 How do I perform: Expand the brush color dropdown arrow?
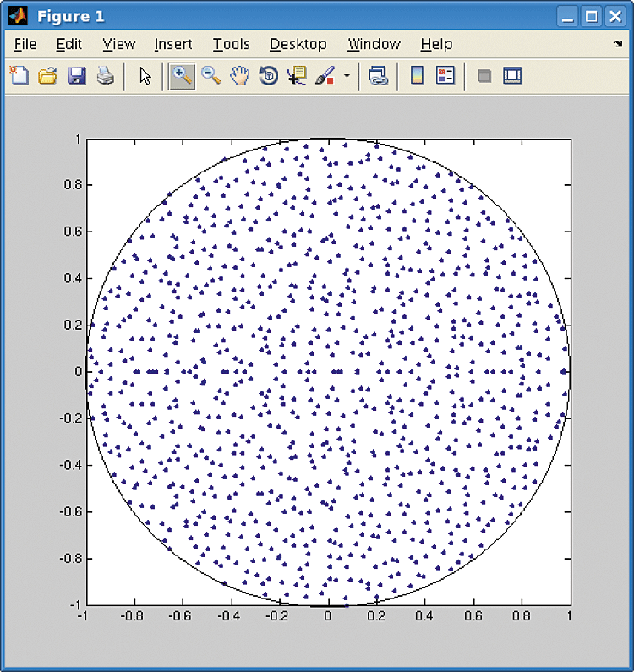pos(347,77)
